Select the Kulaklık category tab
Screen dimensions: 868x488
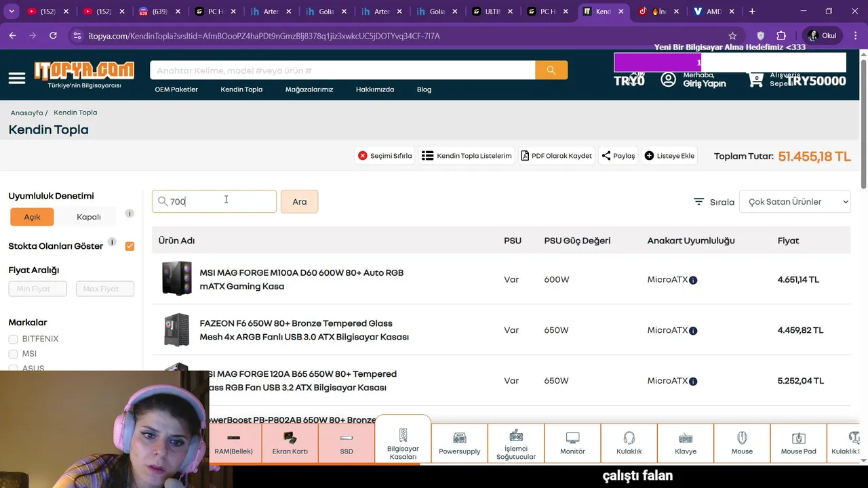click(629, 443)
